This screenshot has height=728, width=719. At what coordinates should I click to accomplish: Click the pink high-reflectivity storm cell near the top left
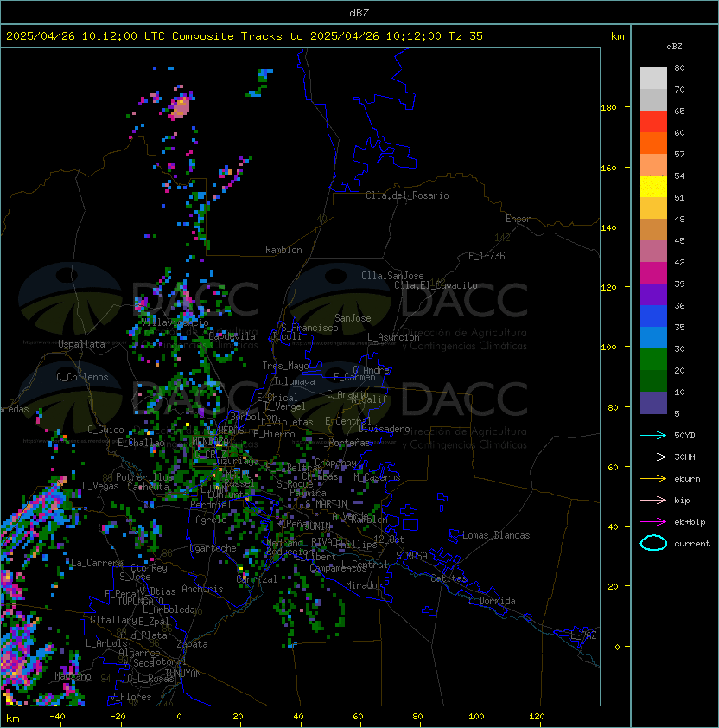181,107
